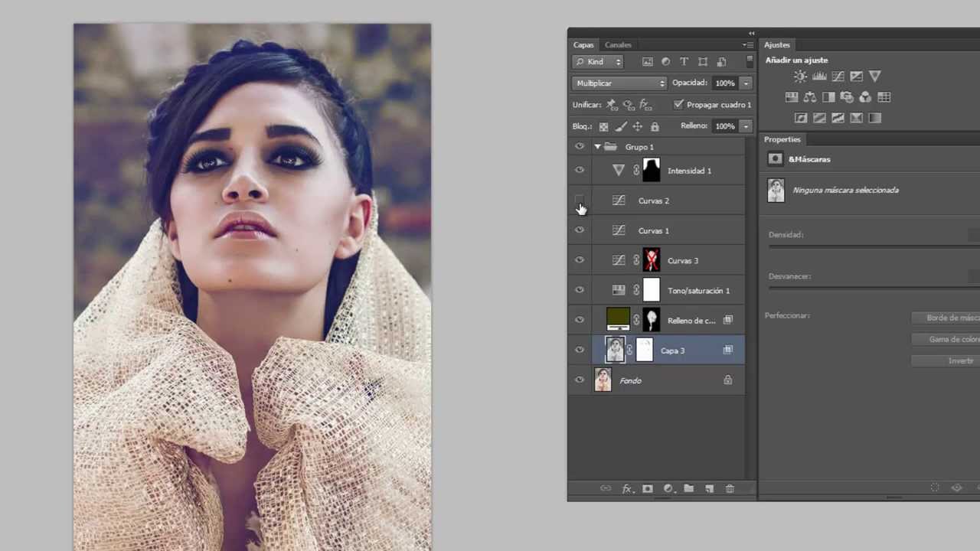Lock transparent pixels icon

pos(603,126)
